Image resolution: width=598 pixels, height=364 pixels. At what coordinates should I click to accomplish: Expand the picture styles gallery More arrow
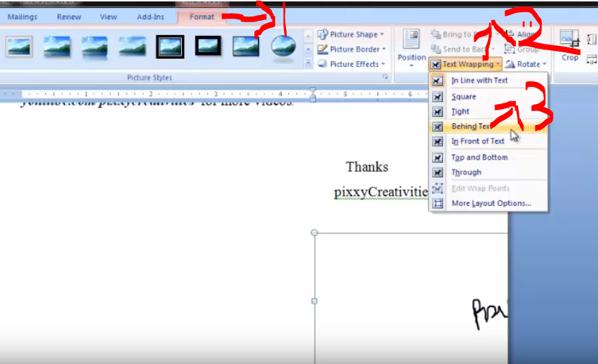308,63
